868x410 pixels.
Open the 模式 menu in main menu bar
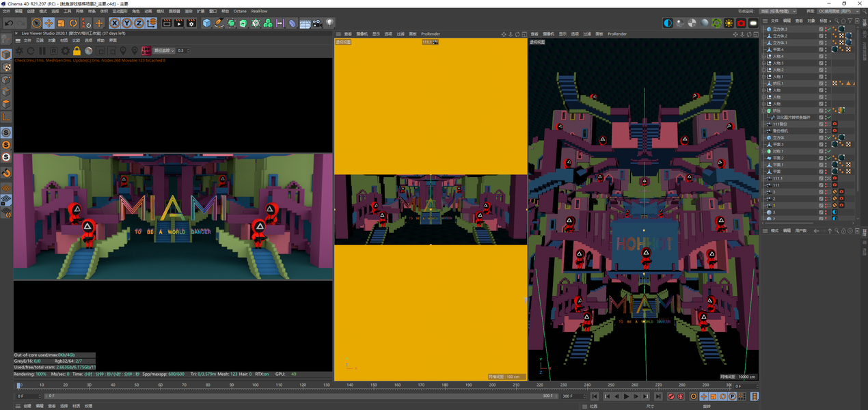click(43, 11)
